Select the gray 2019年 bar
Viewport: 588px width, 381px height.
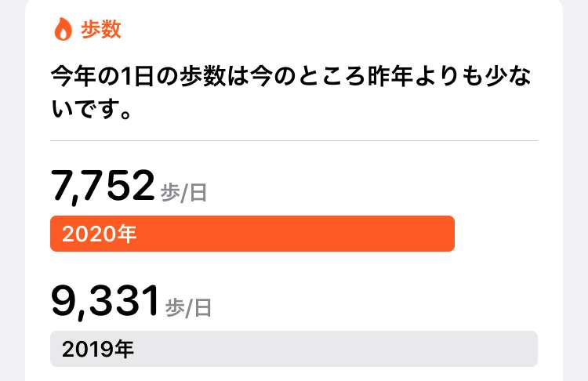point(294,349)
